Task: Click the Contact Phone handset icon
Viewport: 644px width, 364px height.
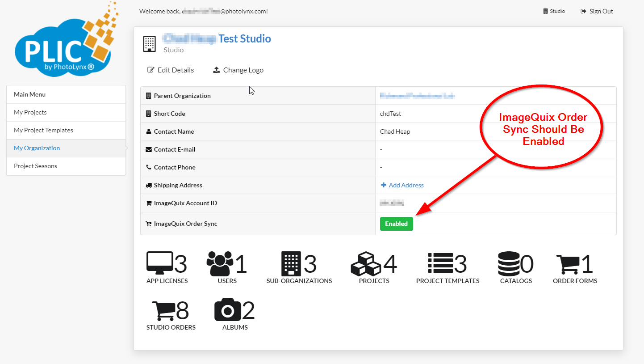Action: pos(149,167)
